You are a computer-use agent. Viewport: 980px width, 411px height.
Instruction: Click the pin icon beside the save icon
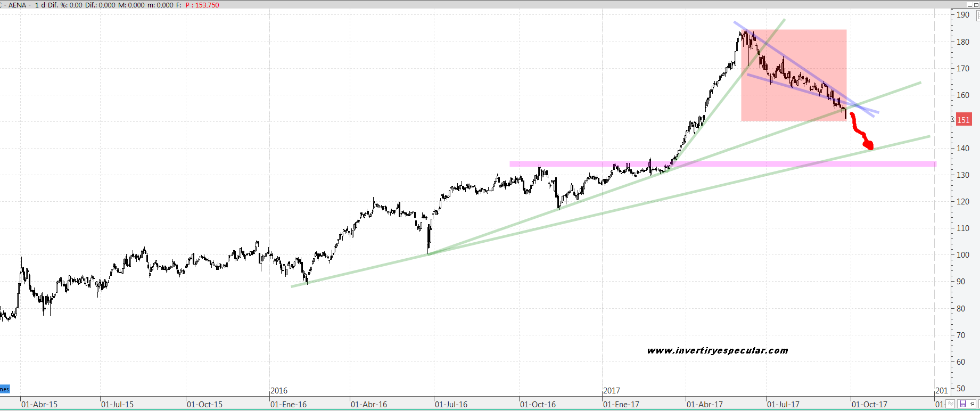click(972, 404)
